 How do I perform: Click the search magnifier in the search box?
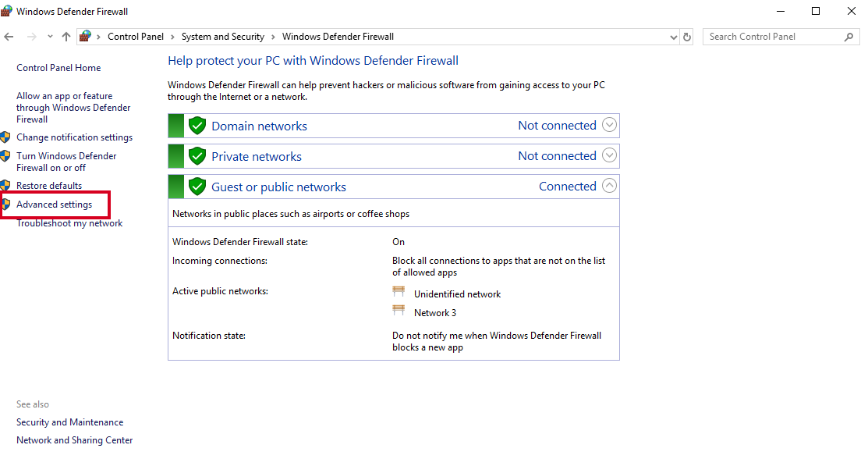[x=849, y=37]
